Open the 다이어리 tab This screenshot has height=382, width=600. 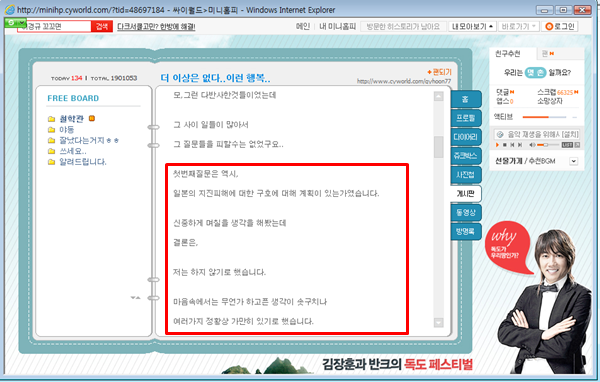point(466,137)
